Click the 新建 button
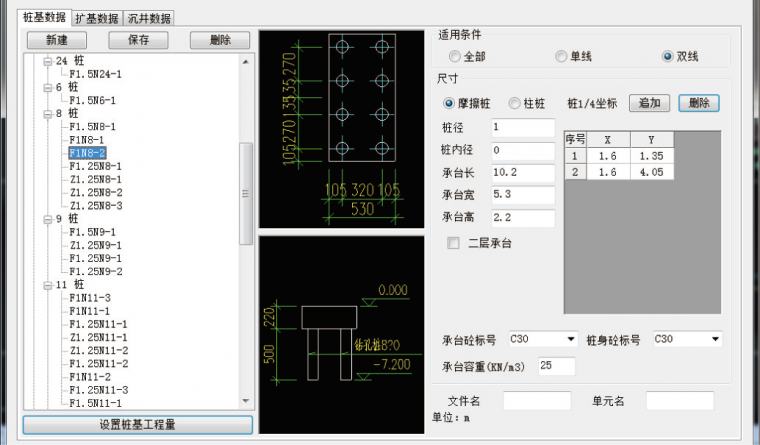Screen dimensions: 760x445 click(x=57, y=40)
